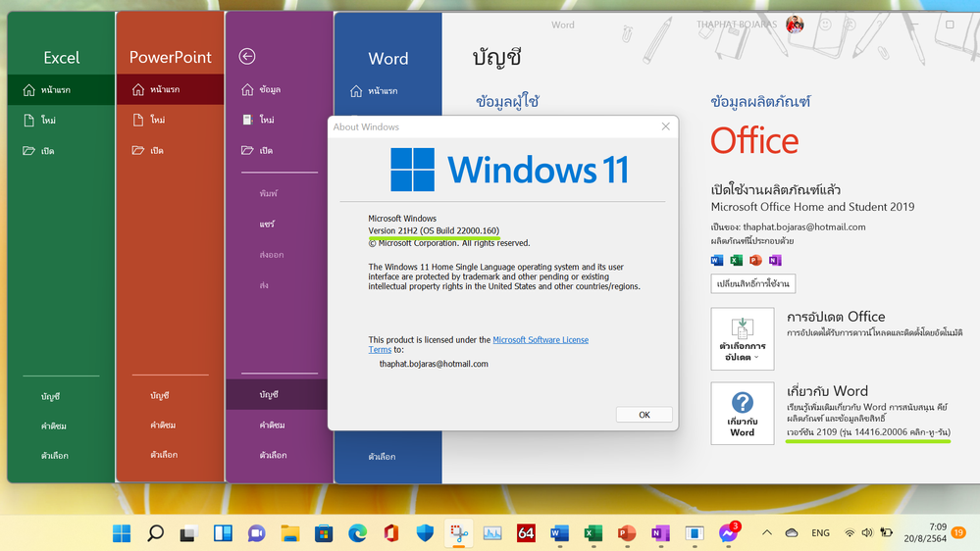Switch to PowerPoint on the taskbar

click(x=627, y=533)
